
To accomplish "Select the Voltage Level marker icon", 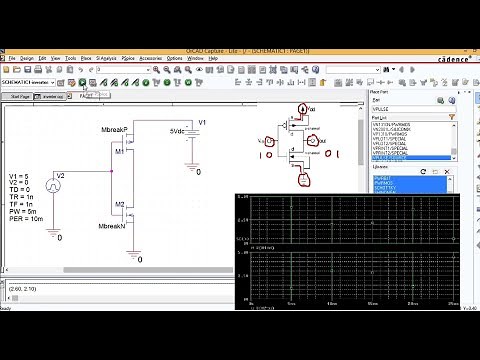I will click(104, 82).
